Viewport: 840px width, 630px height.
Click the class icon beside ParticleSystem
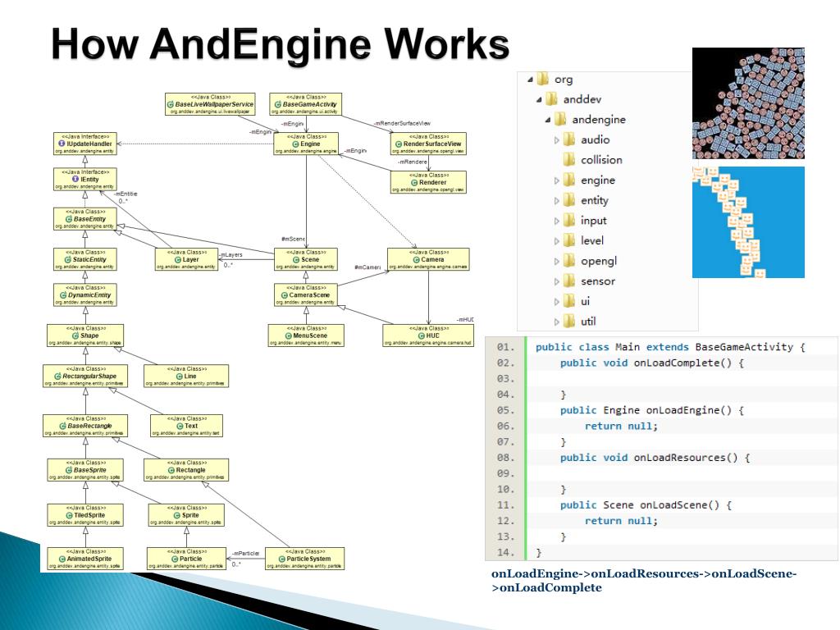[282, 559]
